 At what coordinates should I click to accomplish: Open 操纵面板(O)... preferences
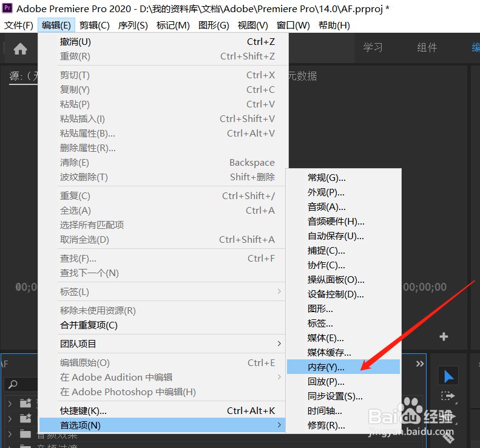pyautogui.click(x=343, y=280)
